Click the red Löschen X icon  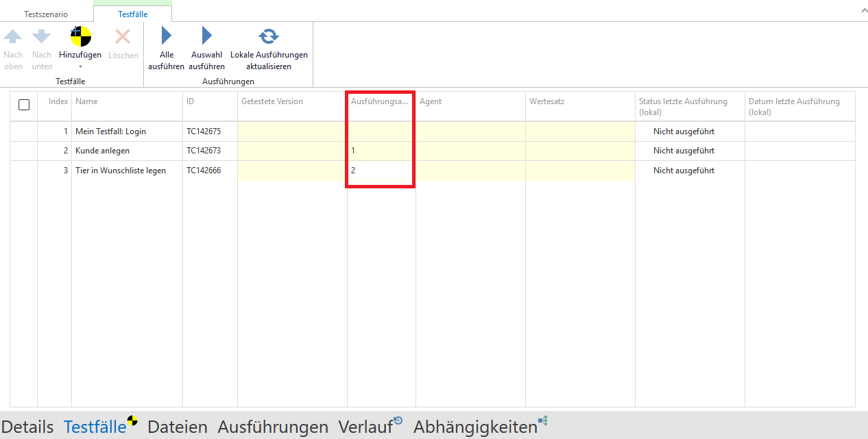(x=123, y=36)
